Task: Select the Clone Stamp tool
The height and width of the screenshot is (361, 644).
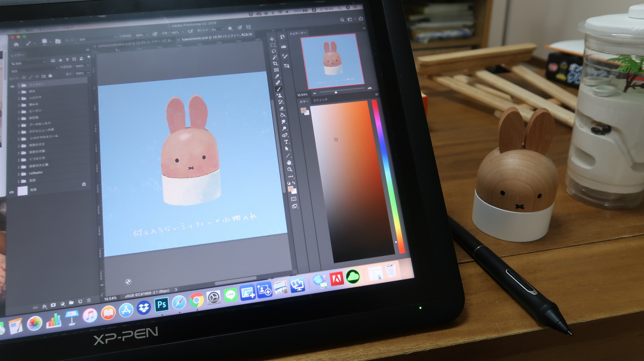Action: [279, 95]
